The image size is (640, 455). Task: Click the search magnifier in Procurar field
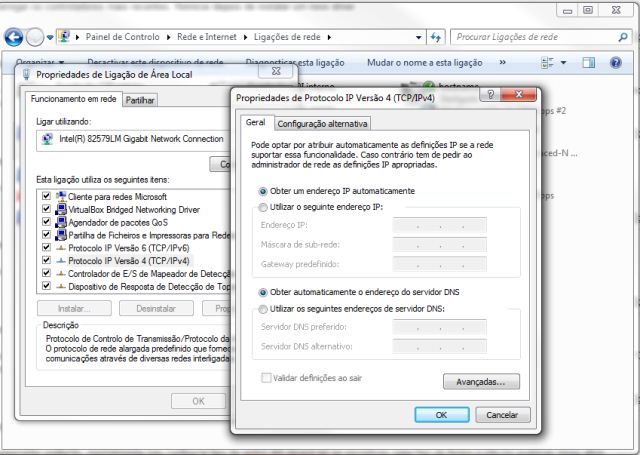(x=622, y=37)
